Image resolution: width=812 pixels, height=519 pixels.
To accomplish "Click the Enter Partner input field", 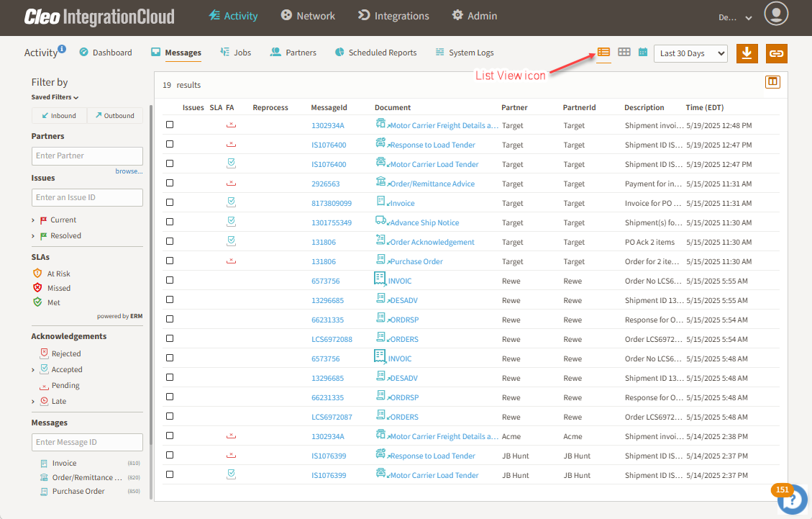I will (x=87, y=155).
